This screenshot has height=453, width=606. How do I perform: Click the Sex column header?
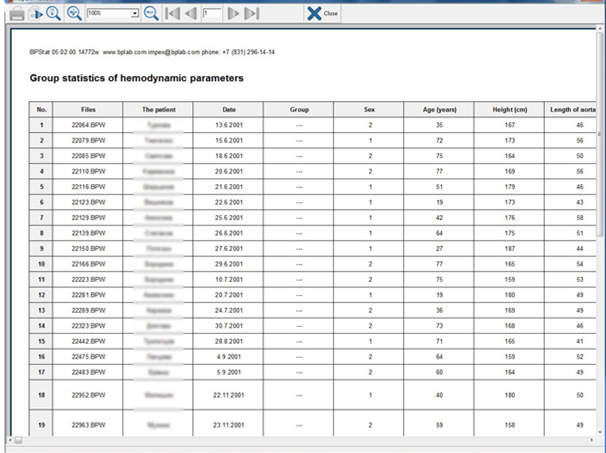369,109
